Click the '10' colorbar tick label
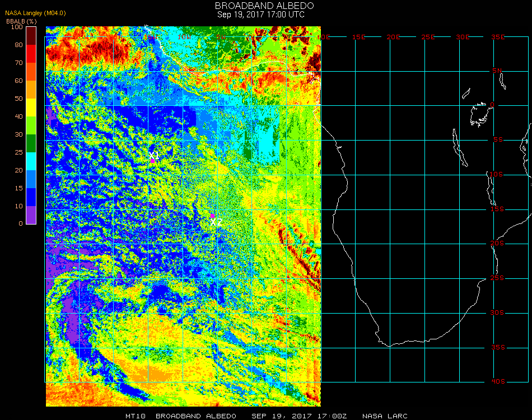This screenshot has width=532, height=420. [x=18, y=206]
